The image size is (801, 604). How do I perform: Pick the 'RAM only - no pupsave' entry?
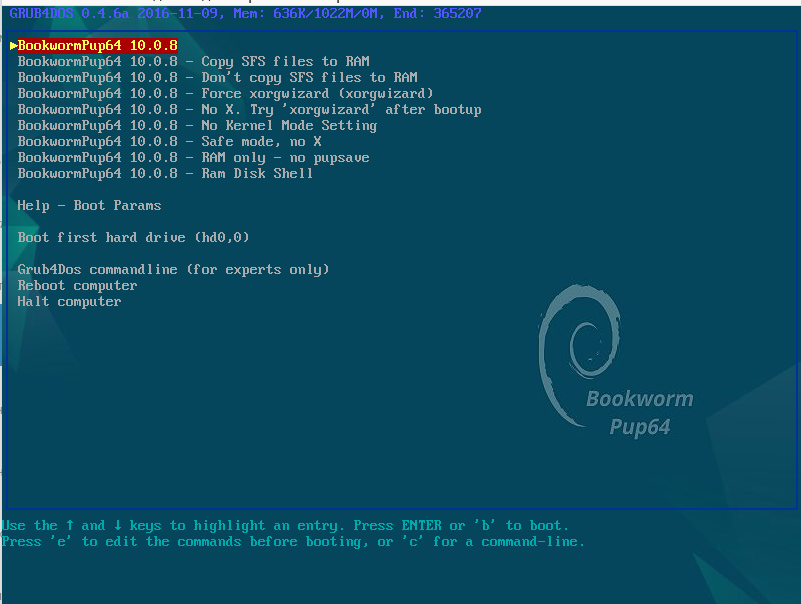(x=194, y=157)
